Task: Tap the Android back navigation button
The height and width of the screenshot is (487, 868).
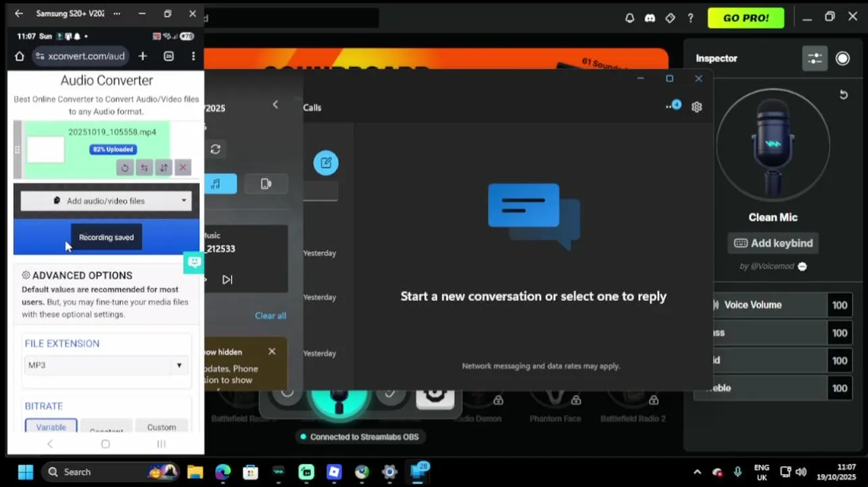Action: pos(49,444)
